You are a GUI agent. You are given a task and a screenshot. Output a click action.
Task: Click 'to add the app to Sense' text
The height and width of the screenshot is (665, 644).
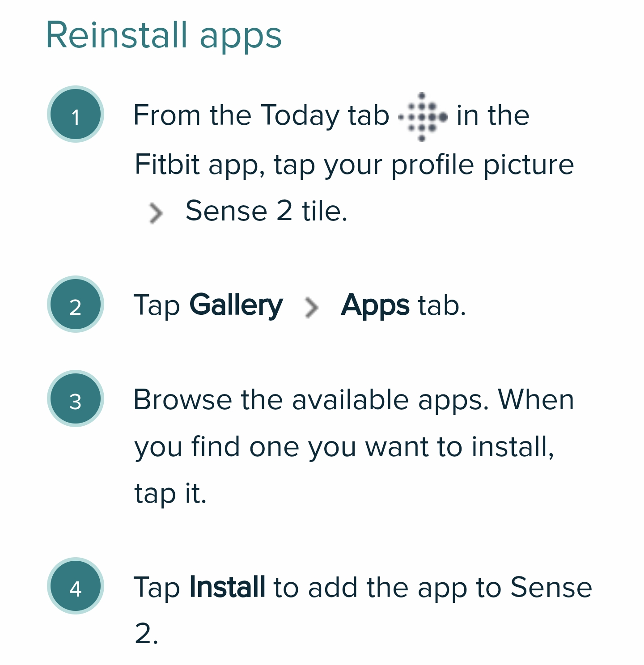click(x=432, y=587)
